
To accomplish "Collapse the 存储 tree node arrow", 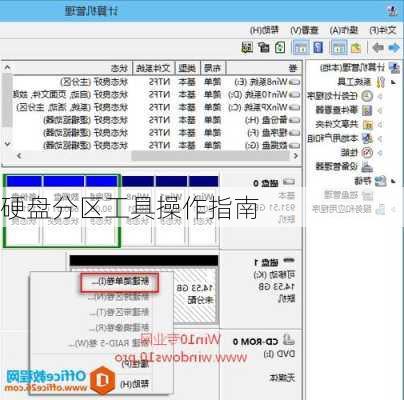I will [394, 181].
